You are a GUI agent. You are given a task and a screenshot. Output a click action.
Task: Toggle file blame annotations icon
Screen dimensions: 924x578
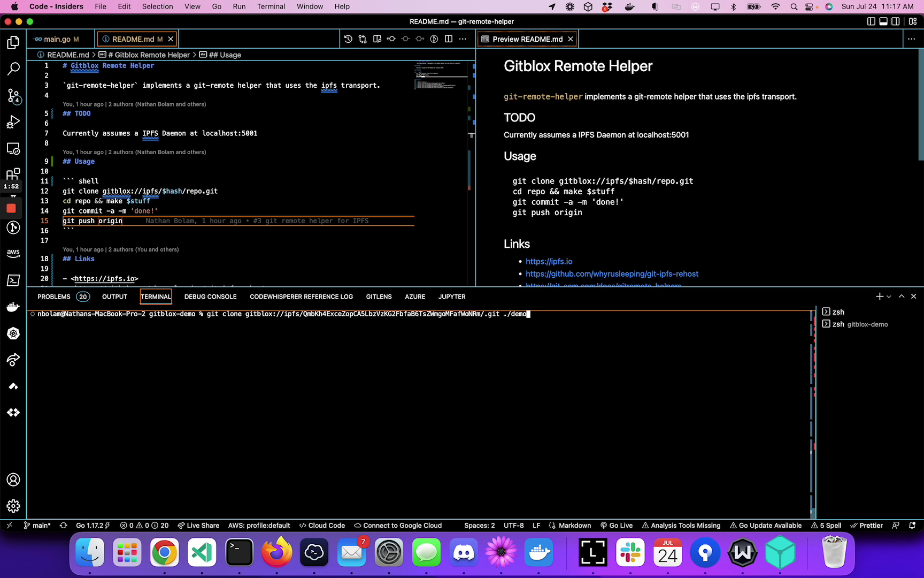434,39
